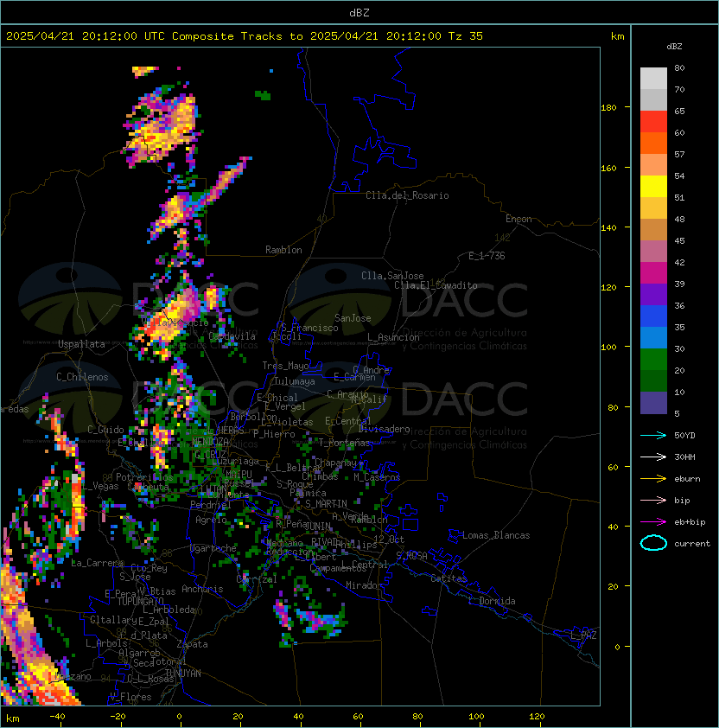Click the 120 km horizontal axis tick

pyautogui.click(x=537, y=717)
